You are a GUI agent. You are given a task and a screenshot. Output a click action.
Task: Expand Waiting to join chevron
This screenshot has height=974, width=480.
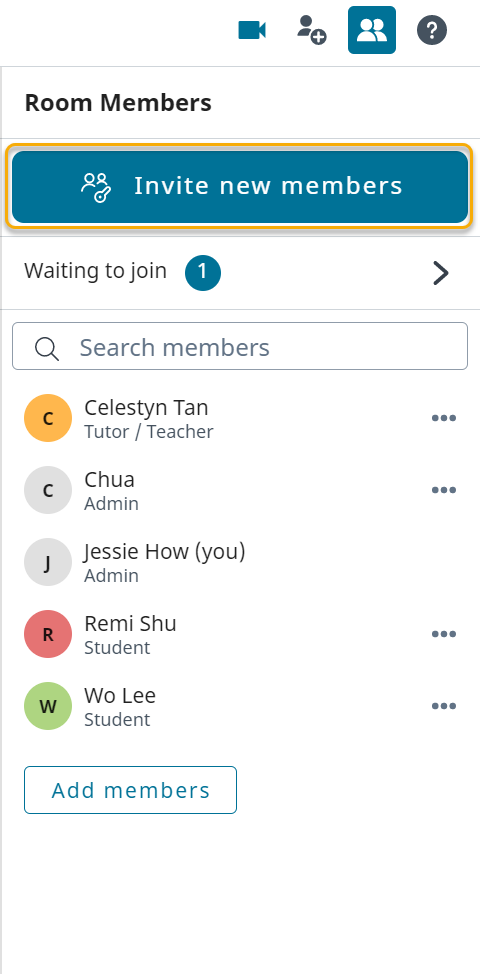point(440,273)
